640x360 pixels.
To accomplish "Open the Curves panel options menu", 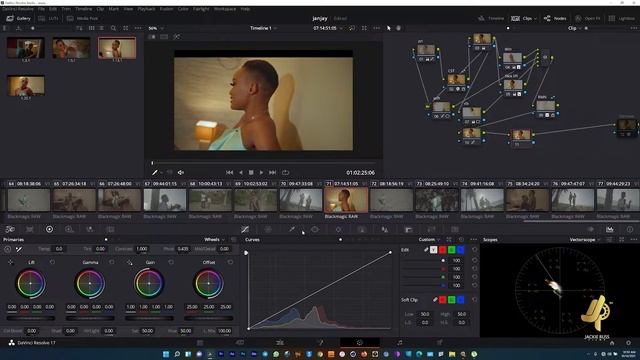I will [x=473, y=240].
